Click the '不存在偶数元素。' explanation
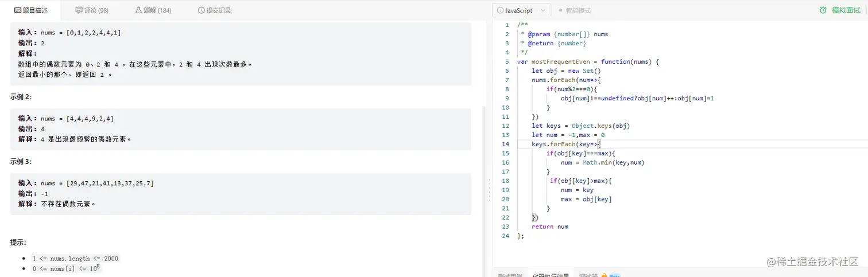Screen dimensions: 868x277 pos(68,204)
